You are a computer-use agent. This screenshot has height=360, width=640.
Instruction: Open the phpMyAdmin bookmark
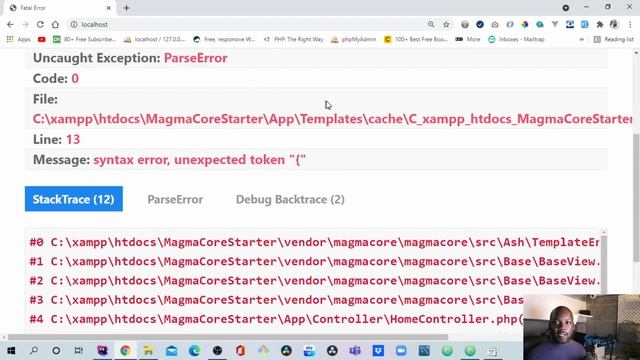[x=353, y=40]
